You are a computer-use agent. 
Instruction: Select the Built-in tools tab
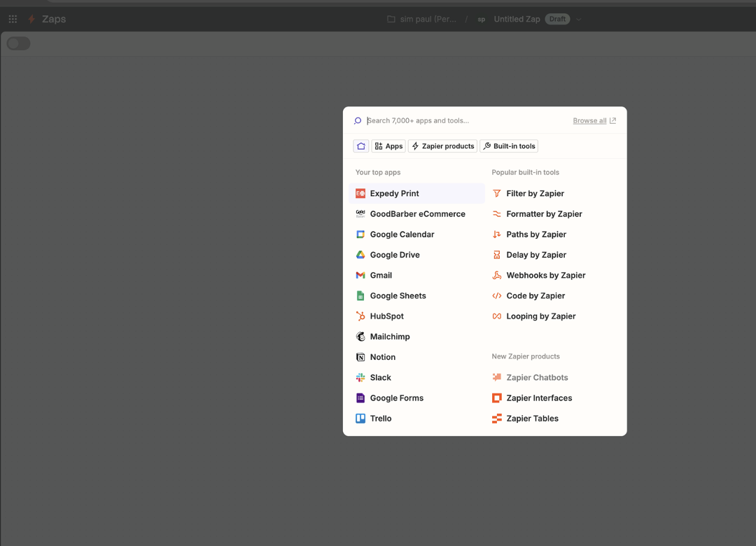[x=509, y=146]
